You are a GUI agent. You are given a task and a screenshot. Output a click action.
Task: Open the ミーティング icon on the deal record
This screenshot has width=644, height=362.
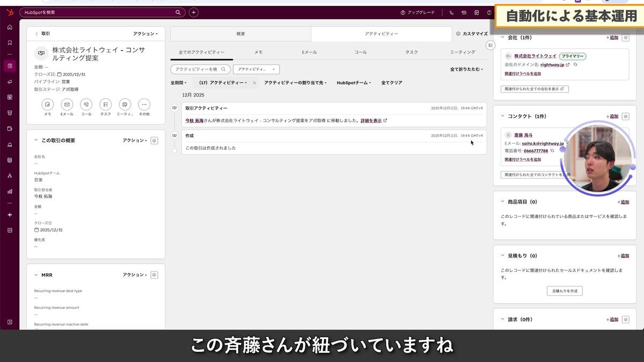tap(125, 106)
